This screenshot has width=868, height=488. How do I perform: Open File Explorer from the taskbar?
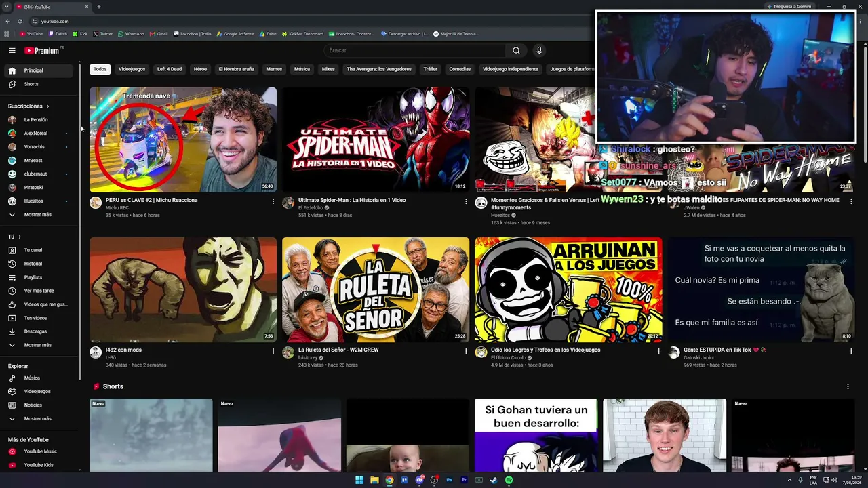(374, 480)
